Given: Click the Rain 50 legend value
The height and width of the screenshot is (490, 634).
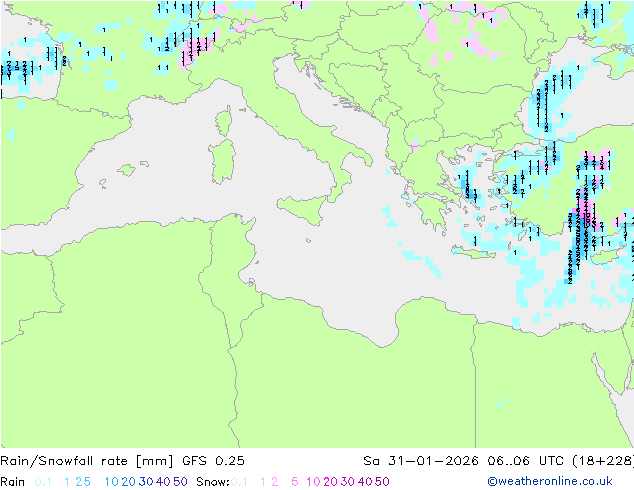Looking at the screenshot, I should (180, 482).
